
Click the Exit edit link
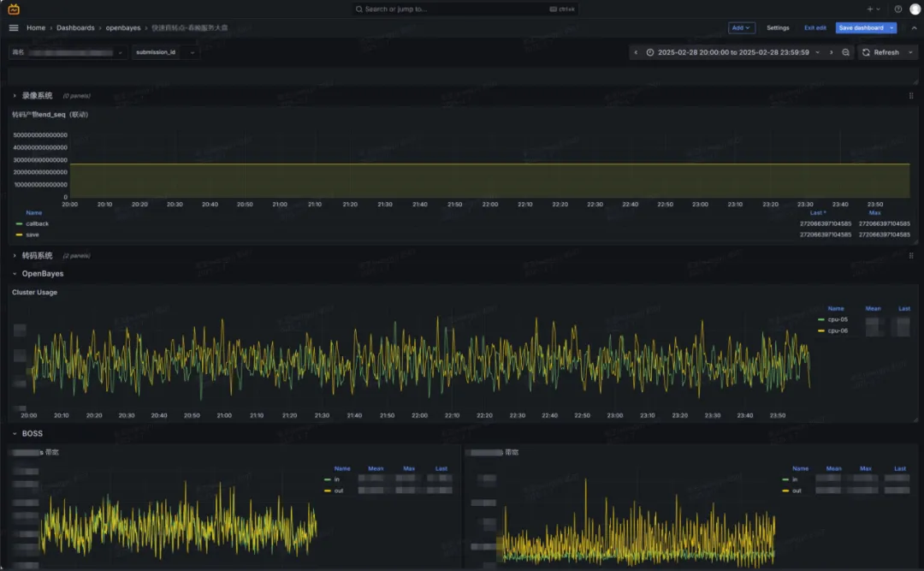pyautogui.click(x=814, y=27)
